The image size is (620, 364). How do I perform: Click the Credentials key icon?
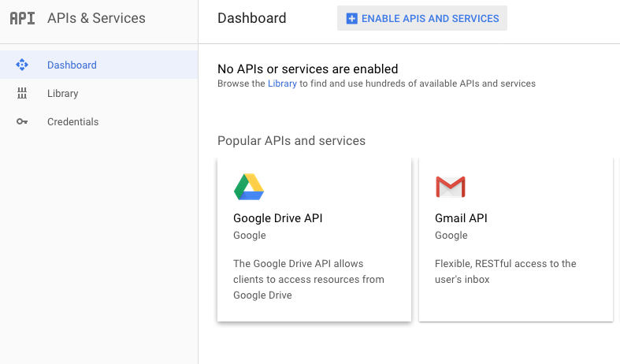22,121
